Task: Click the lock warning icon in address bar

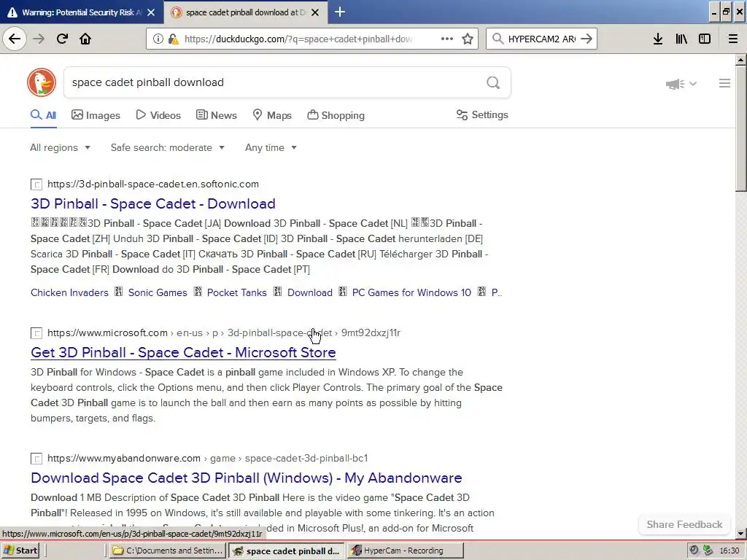Action: tap(173, 39)
